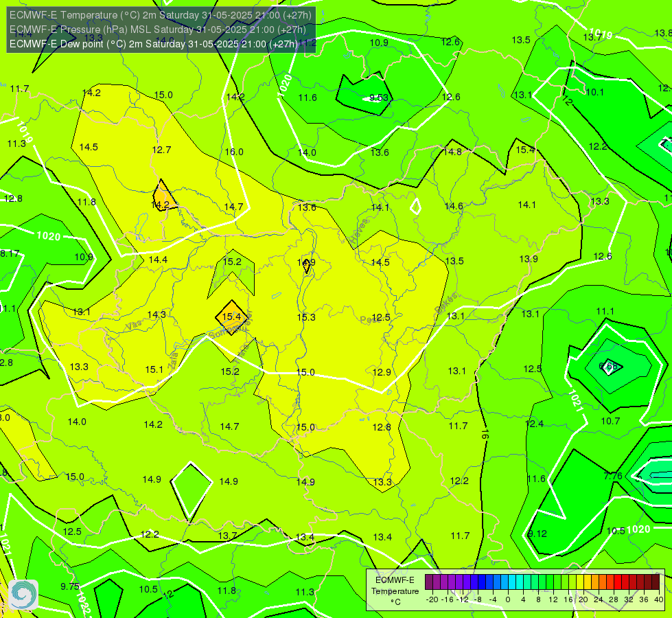Click the map value '9.53'

coord(379,98)
